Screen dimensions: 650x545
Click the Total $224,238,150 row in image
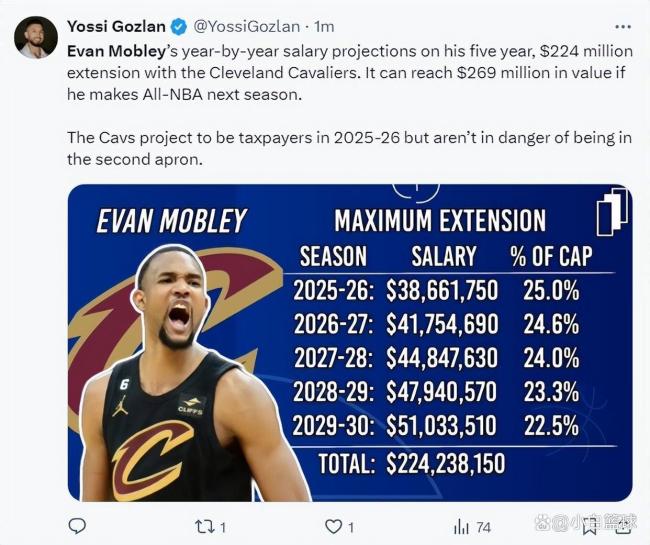[412, 463]
